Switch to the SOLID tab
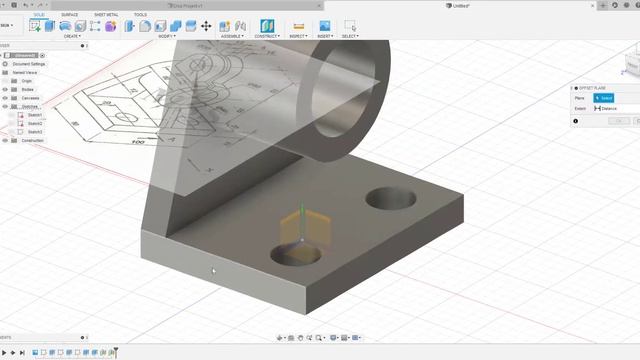The height and width of the screenshot is (360, 640). 39,15
